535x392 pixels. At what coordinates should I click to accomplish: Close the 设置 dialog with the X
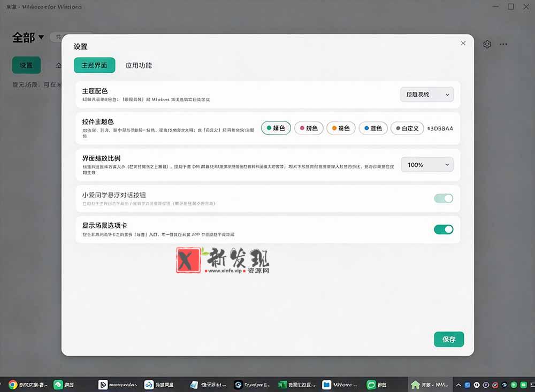tap(463, 43)
